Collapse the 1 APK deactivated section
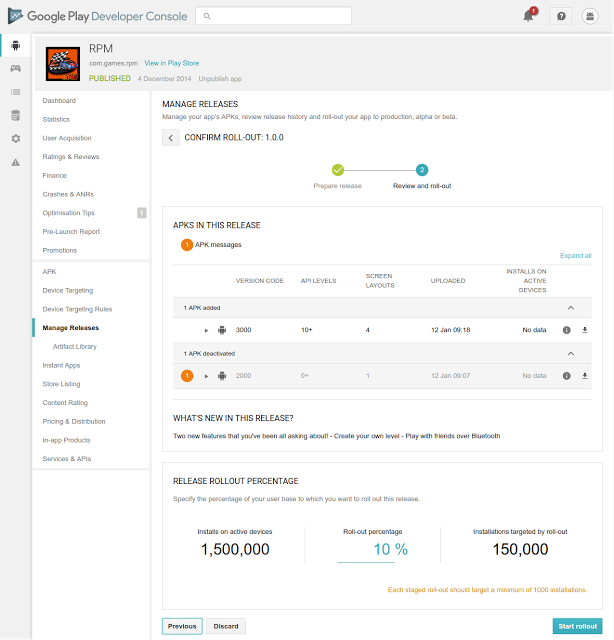614x640 pixels. (571, 353)
